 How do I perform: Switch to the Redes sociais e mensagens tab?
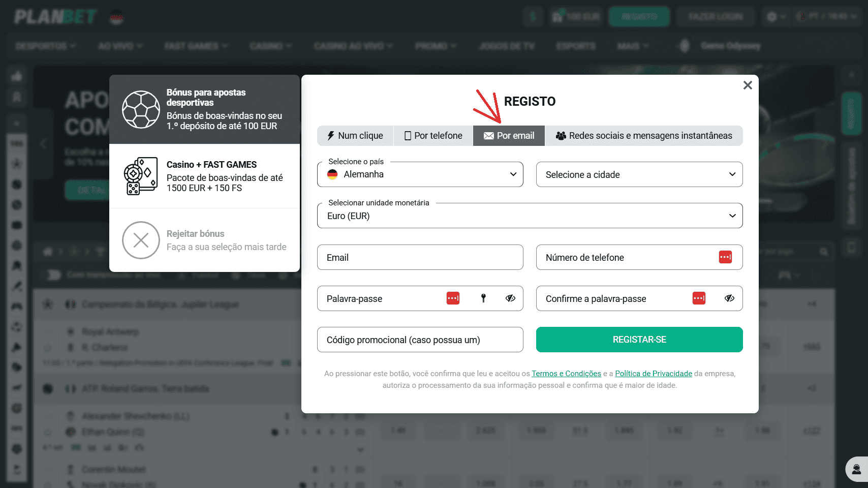pyautogui.click(x=644, y=136)
